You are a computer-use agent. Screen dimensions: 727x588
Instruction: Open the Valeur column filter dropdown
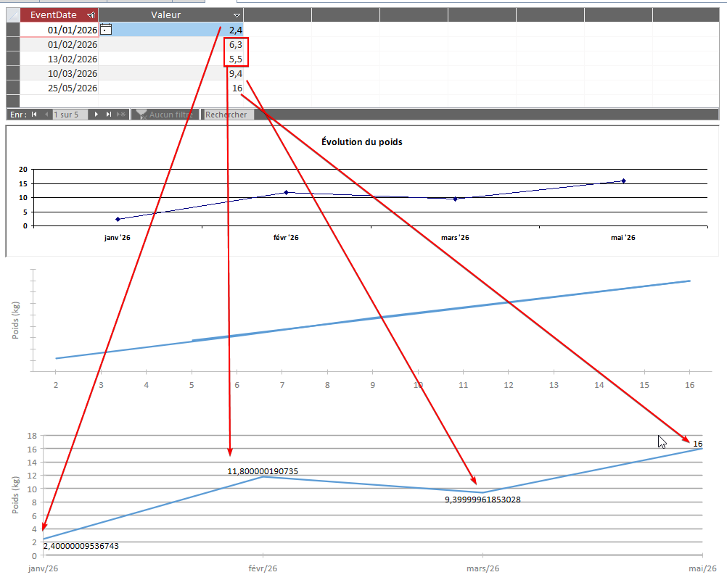coord(237,15)
